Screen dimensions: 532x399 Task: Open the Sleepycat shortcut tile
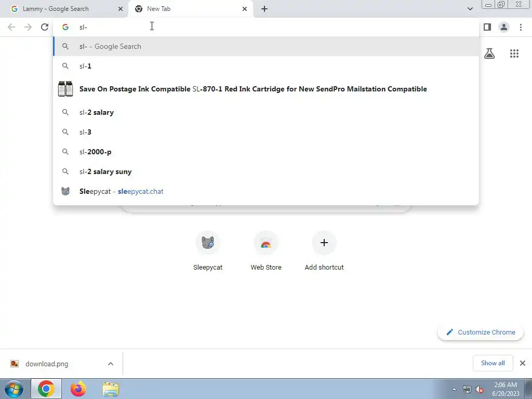[x=208, y=251]
